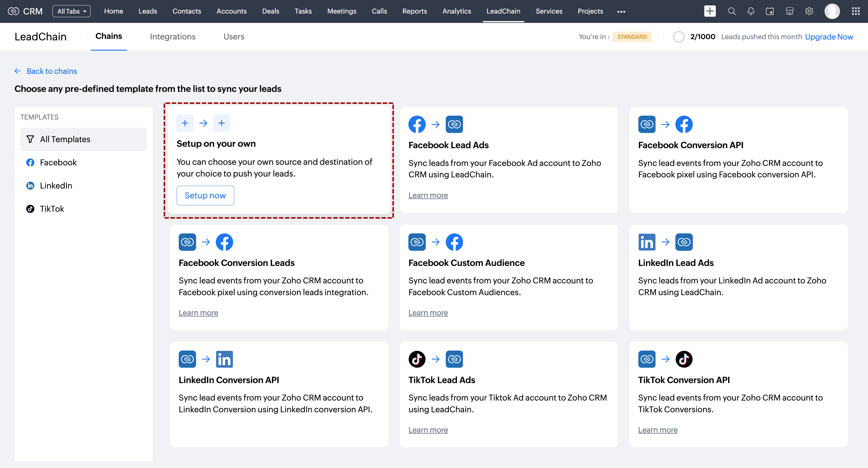Open the apps grid launcher icon
This screenshot has height=468, width=868.
coord(856,11)
